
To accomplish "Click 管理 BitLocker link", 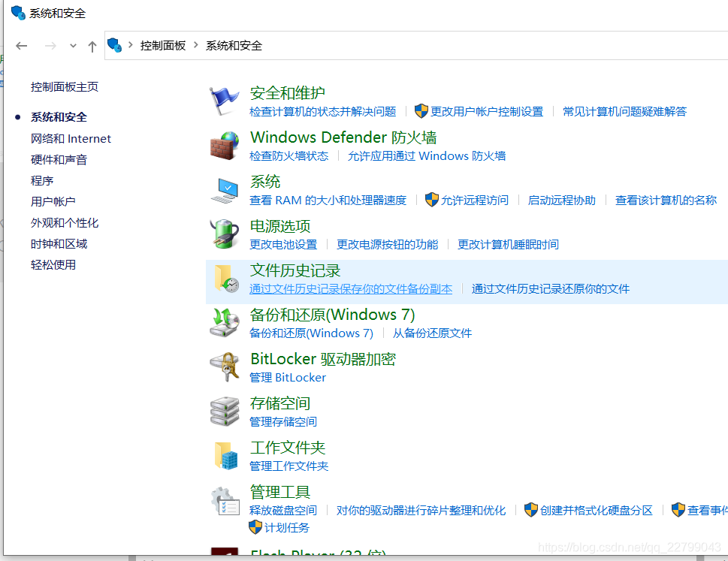I will pyautogui.click(x=288, y=378).
